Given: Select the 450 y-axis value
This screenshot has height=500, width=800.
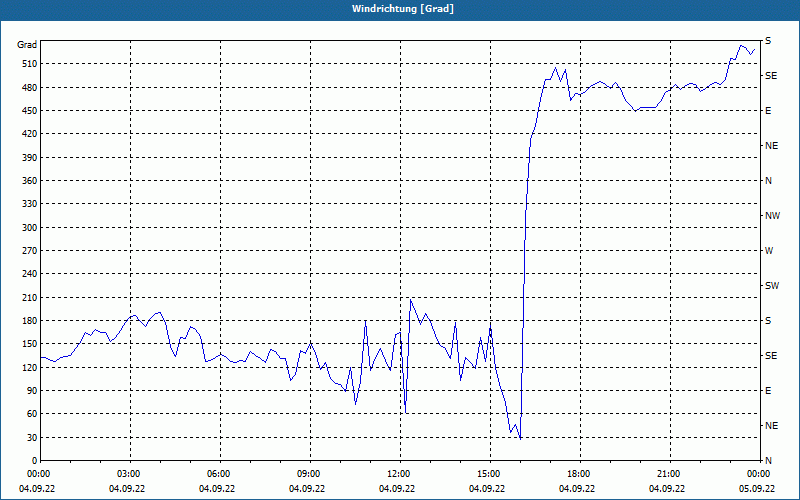Looking at the screenshot, I should pos(30,111).
